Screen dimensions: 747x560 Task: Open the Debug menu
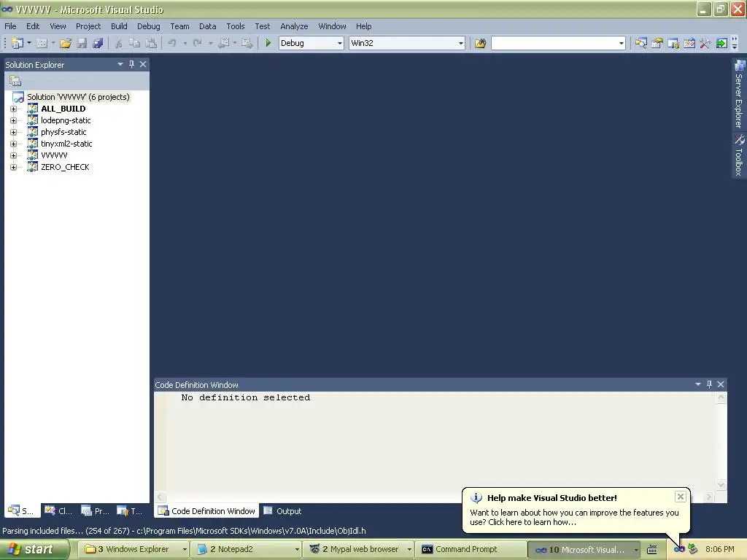149,26
